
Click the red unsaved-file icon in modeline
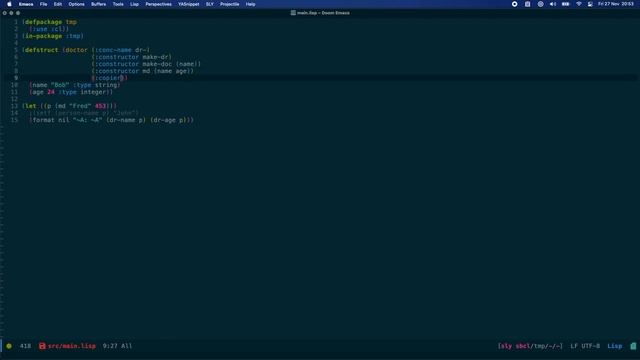[x=42, y=346]
